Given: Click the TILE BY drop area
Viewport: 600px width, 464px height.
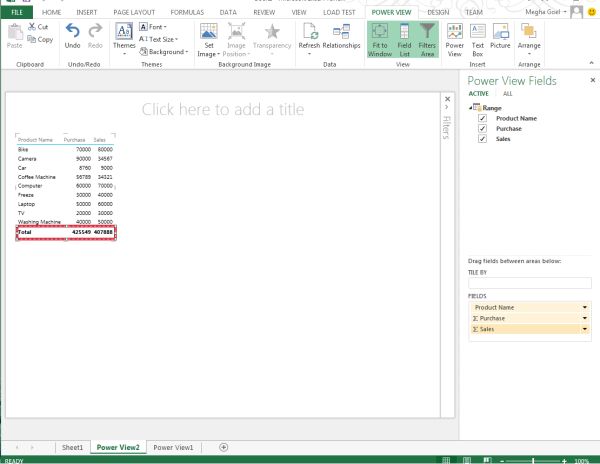Looking at the screenshot, I should point(530,283).
